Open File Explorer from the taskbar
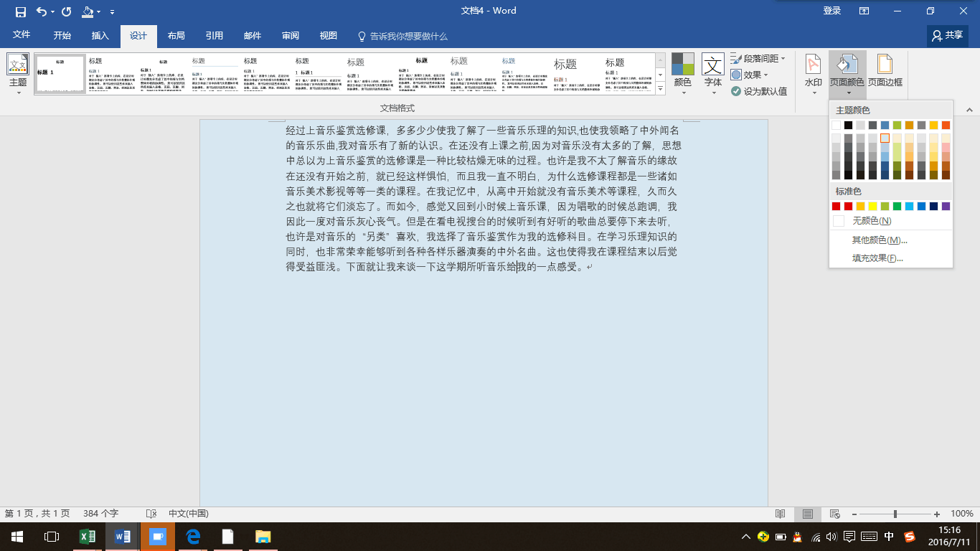Screen dimensions: 980x551 coord(263,537)
